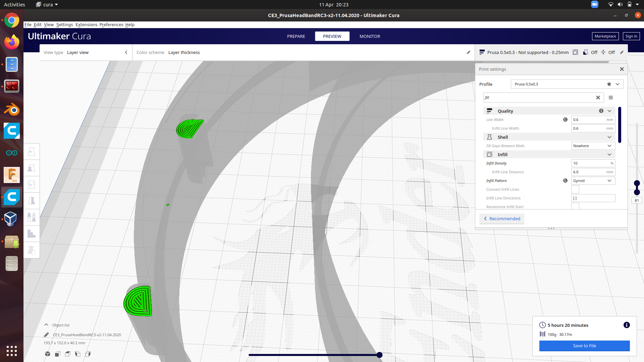This screenshot has height=362, width=644.
Task: Launch Blender from the Ubuntu dock
Action: point(12,110)
